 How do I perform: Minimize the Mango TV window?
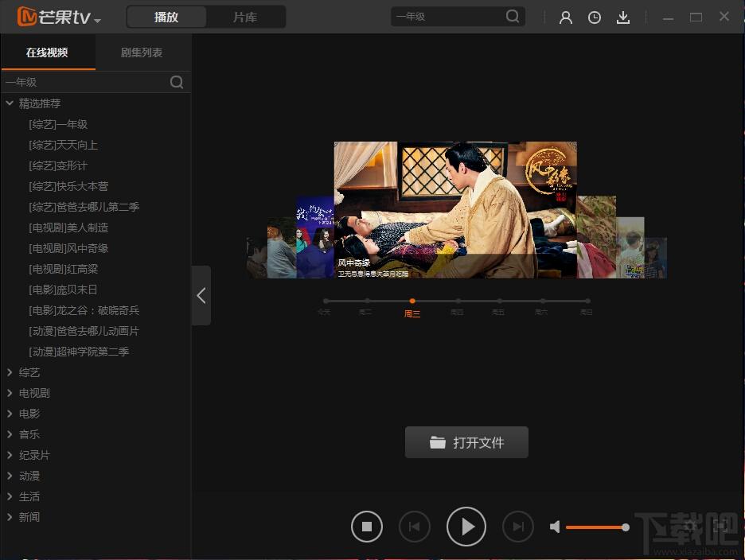point(668,18)
